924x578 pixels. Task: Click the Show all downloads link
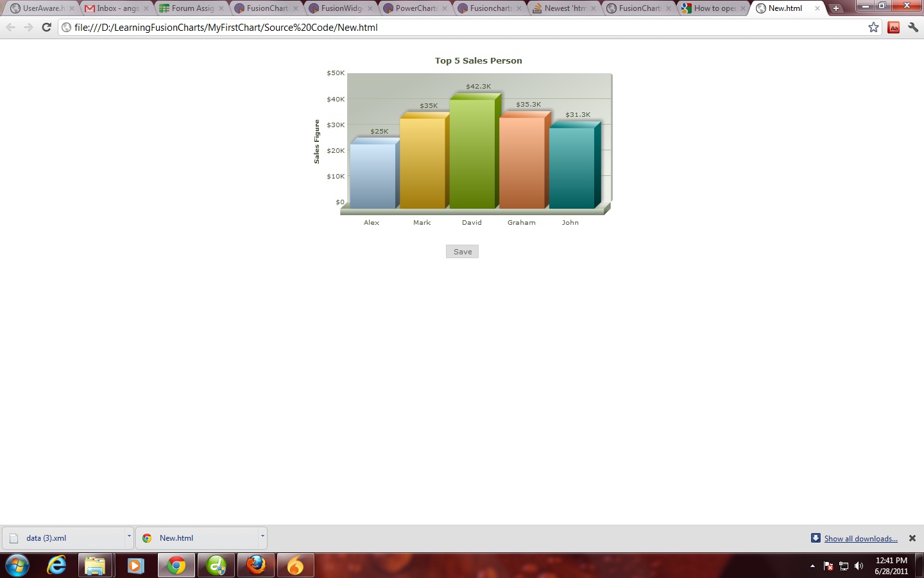(x=860, y=539)
